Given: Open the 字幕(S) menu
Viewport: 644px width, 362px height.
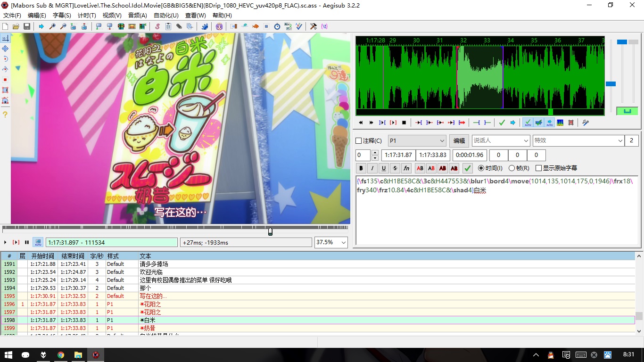Looking at the screenshot, I should click(x=62, y=16).
